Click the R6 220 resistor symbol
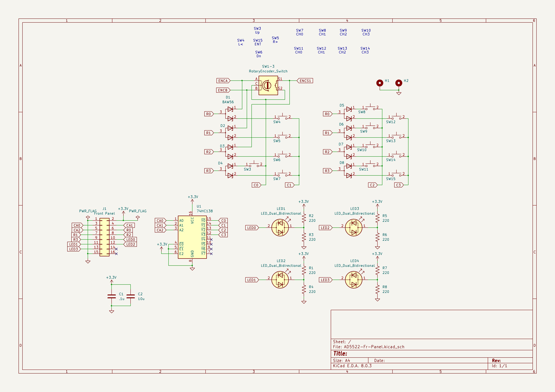 [377, 237]
